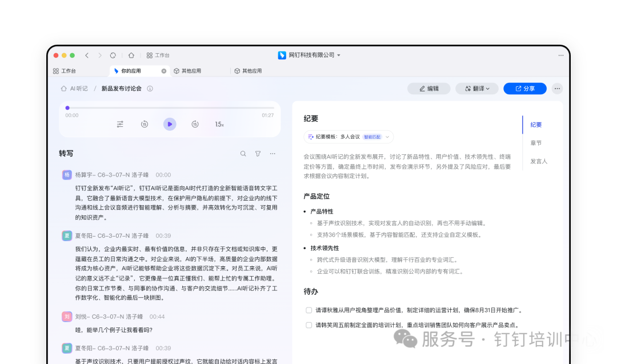Click 杨算宇 speaker avatar
The height and width of the screenshot is (364, 617).
tap(67, 175)
